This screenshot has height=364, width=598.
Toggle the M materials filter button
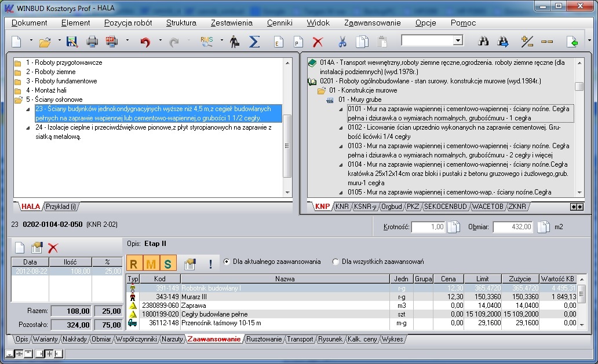pyautogui.click(x=151, y=263)
